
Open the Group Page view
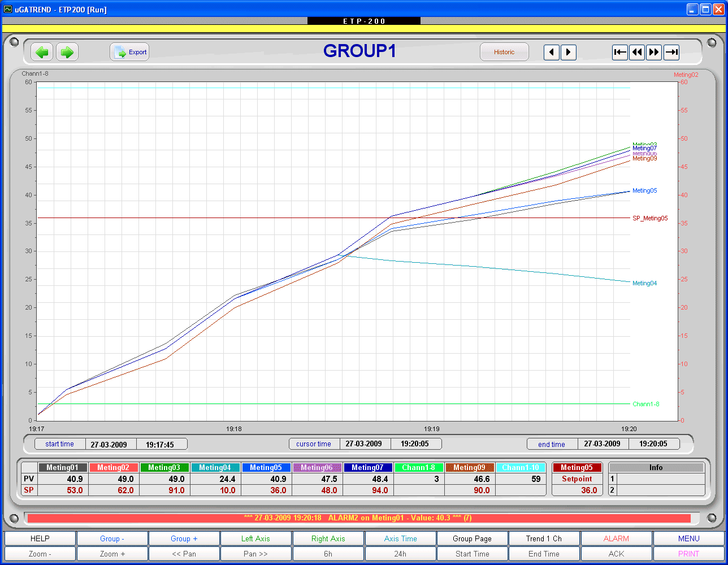(x=473, y=538)
